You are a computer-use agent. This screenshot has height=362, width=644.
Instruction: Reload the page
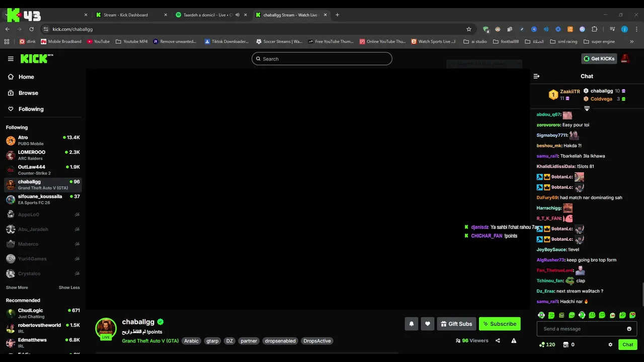coord(31,29)
